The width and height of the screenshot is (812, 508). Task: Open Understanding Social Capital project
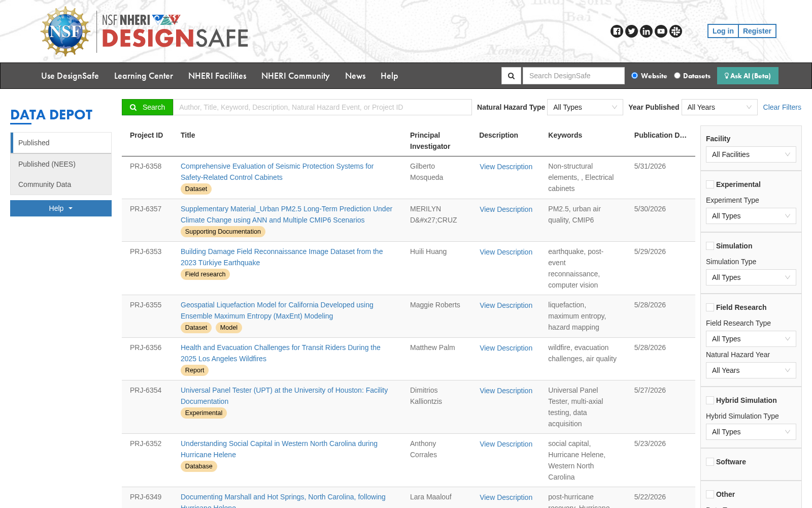279,449
